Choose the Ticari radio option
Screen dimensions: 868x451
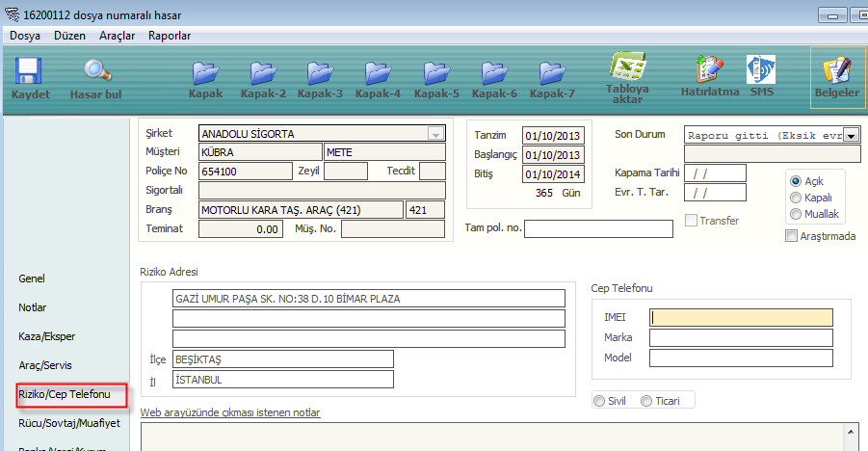(x=646, y=401)
